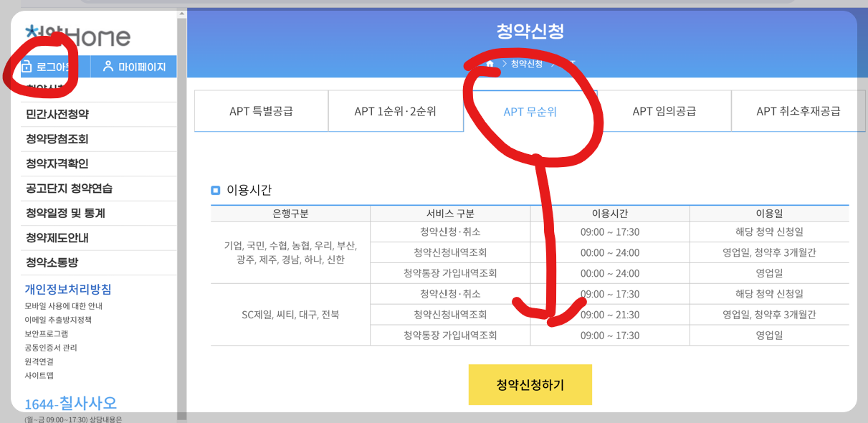Open the 청약제도안내 menu
The height and width of the screenshot is (423, 868).
[x=57, y=237]
